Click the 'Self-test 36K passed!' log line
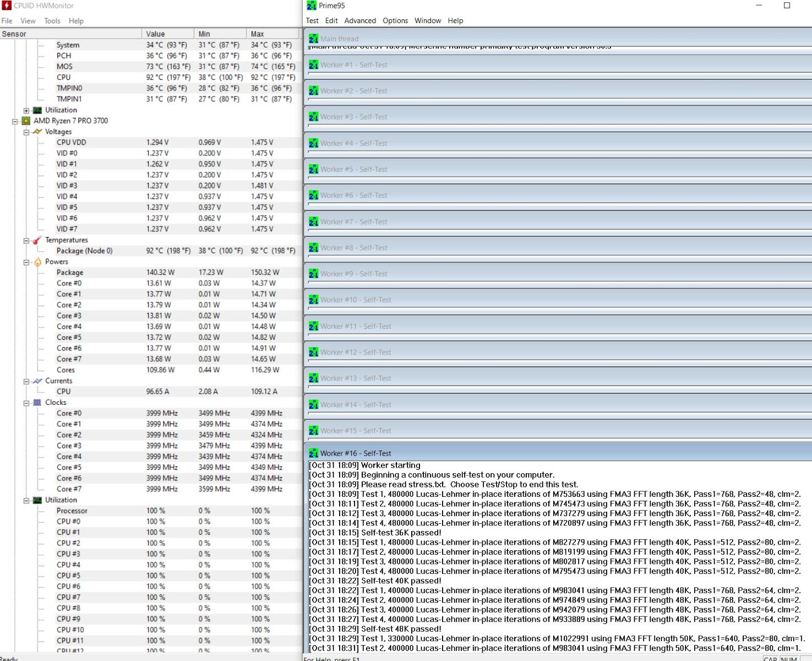The image size is (812, 661). coord(375,533)
